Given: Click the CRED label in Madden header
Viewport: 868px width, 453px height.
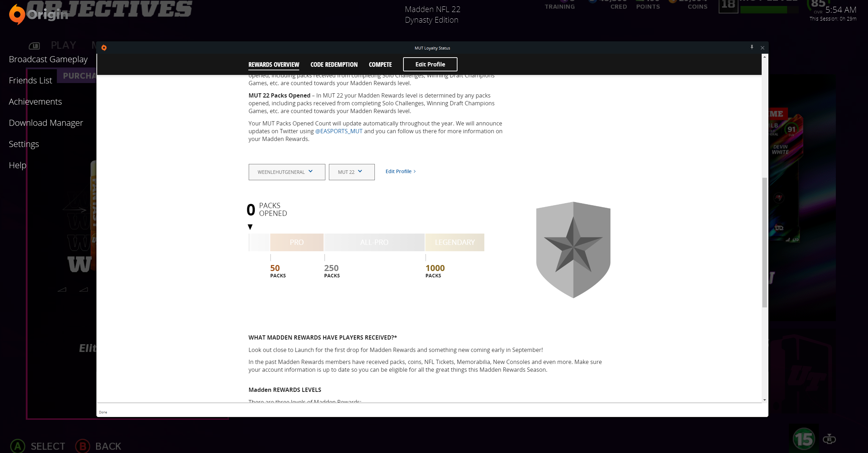Looking at the screenshot, I should click(619, 7).
